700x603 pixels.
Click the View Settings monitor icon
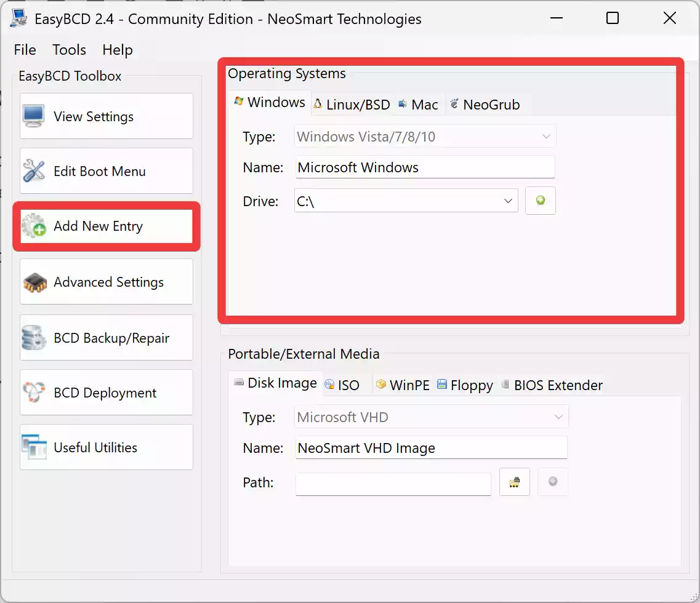tap(34, 116)
